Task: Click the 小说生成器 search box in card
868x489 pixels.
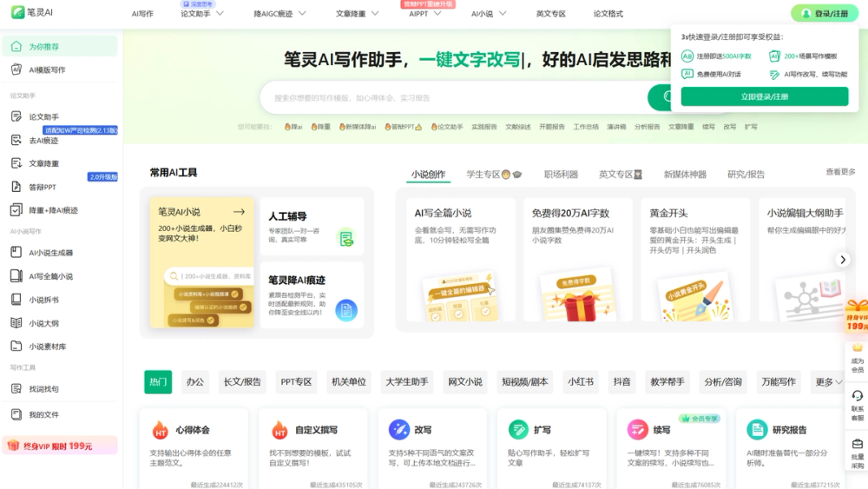Action: pyautogui.click(x=208, y=276)
